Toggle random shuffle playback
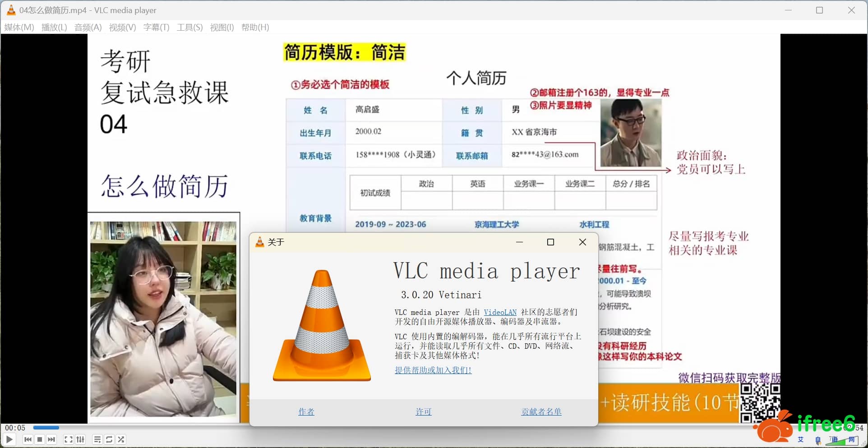The width and height of the screenshot is (868, 448). tap(121, 439)
